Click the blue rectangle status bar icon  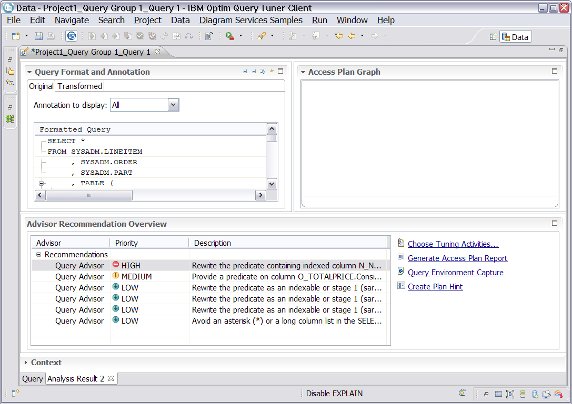point(498,394)
